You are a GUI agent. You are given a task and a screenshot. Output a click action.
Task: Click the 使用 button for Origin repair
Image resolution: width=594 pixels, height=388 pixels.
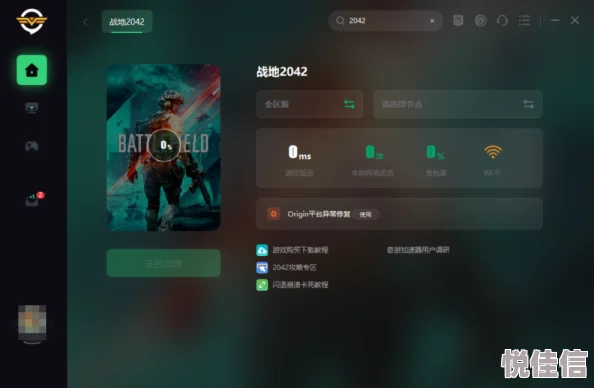click(x=366, y=214)
